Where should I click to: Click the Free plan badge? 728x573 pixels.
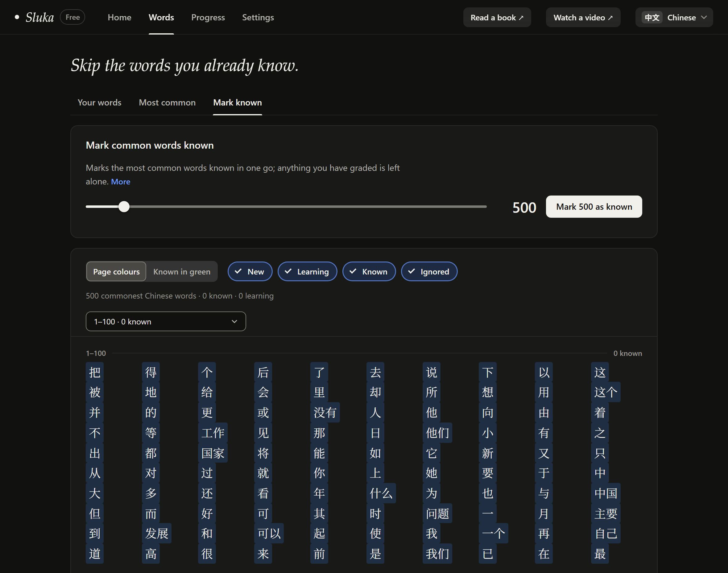pos(72,17)
